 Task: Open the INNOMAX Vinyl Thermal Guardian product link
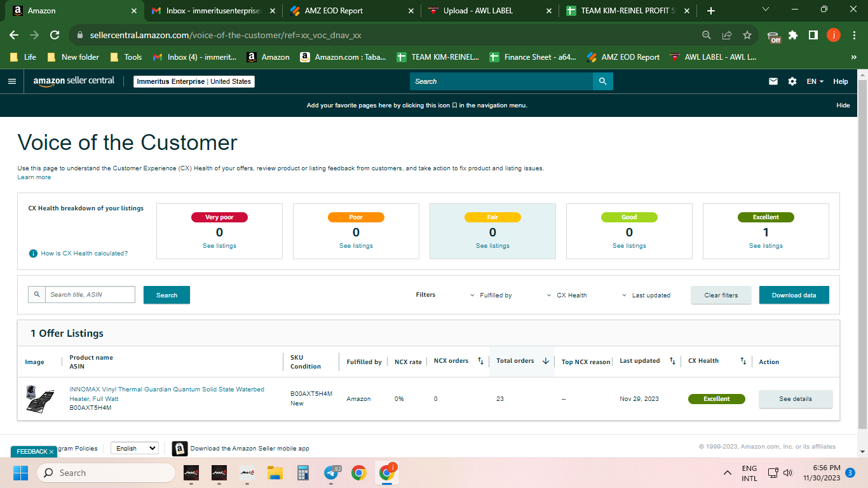(166, 394)
